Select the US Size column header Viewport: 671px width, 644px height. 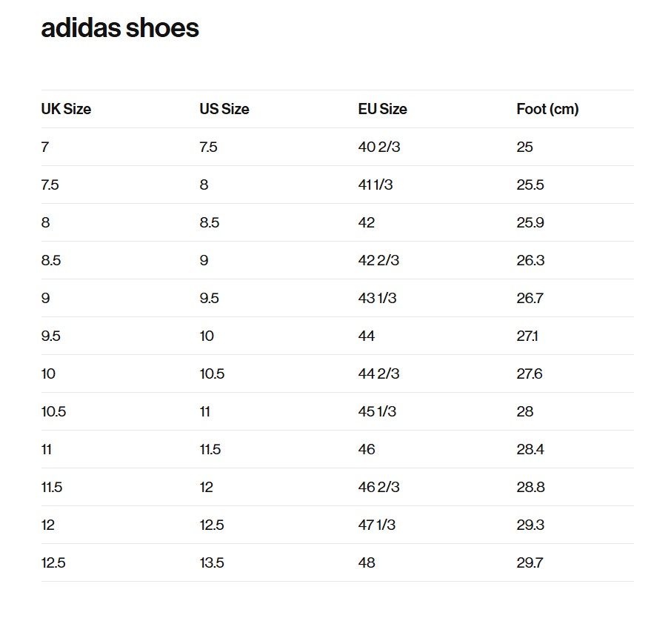pos(224,109)
